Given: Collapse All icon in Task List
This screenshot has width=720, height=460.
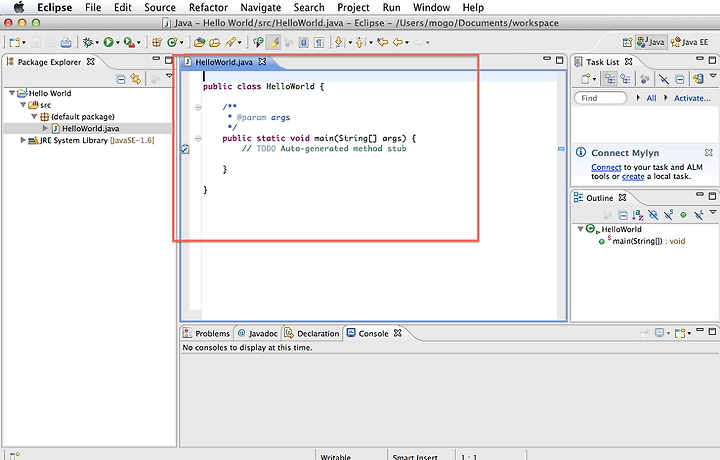Looking at the screenshot, I should tap(680, 79).
